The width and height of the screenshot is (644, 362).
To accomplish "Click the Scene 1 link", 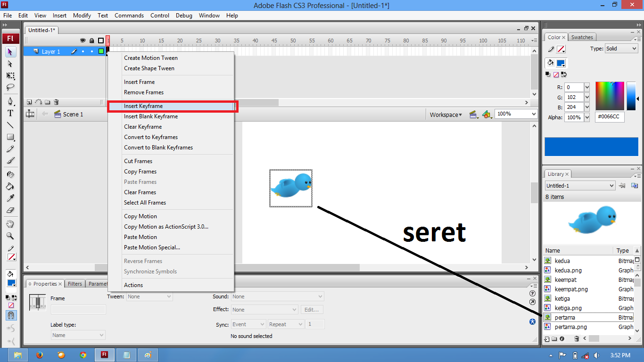I will pyautogui.click(x=73, y=115).
